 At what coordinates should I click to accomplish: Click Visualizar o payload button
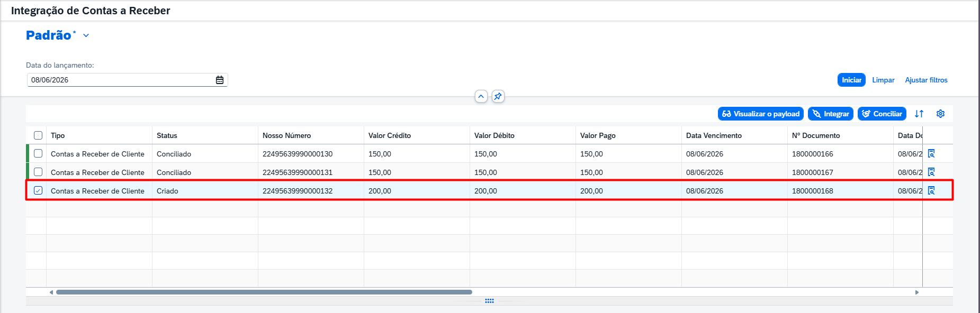tap(761, 114)
